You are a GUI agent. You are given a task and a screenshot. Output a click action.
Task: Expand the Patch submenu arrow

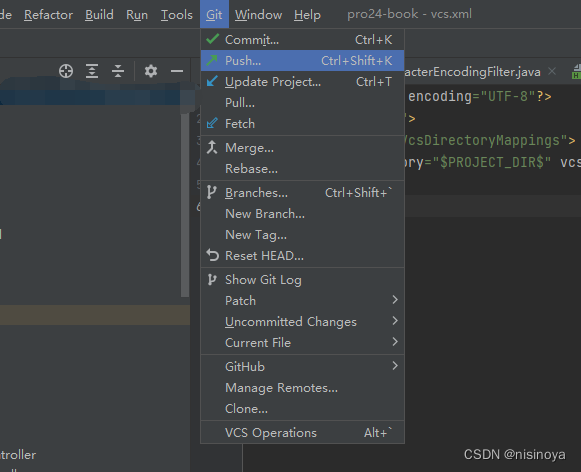tap(395, 300)
